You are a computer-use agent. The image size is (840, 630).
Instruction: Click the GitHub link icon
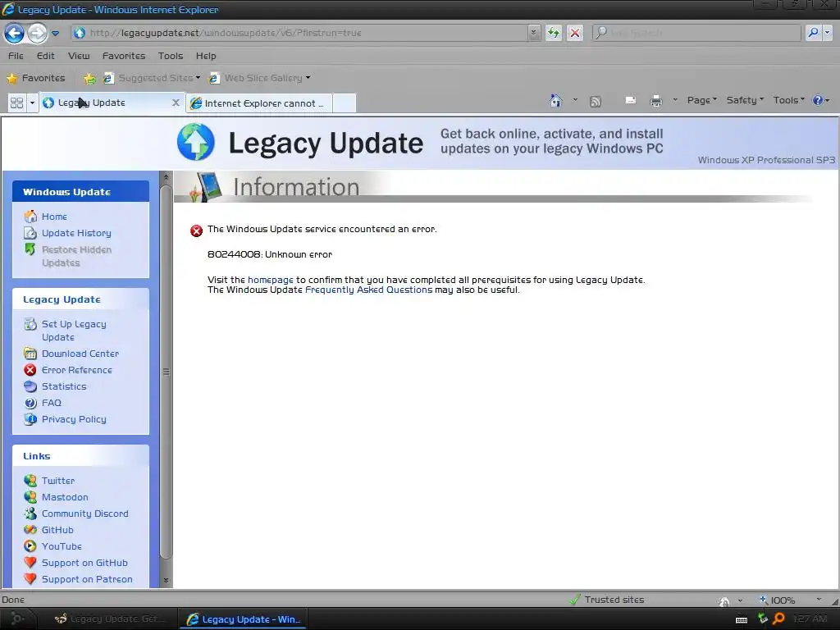pos(30,530)
